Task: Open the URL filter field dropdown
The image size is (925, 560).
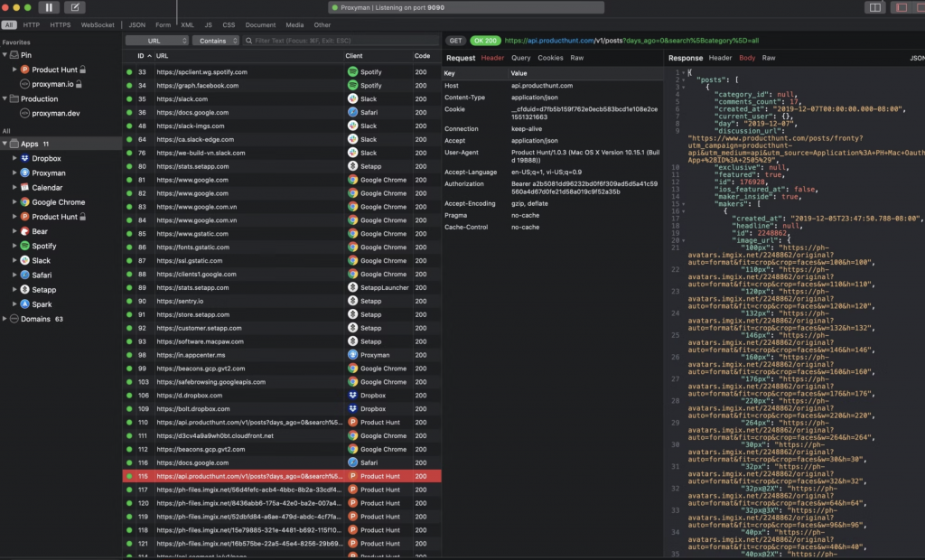Action: coord(157,41)
